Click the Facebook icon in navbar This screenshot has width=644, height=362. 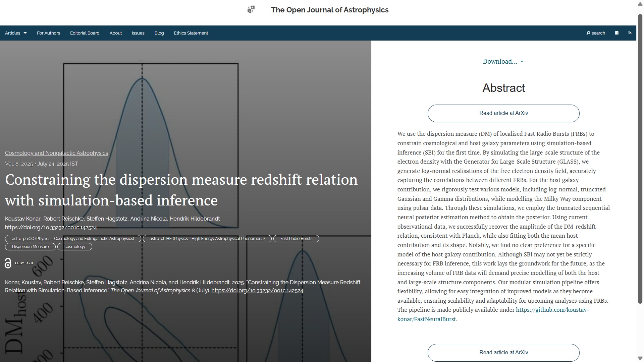point(616,33)
